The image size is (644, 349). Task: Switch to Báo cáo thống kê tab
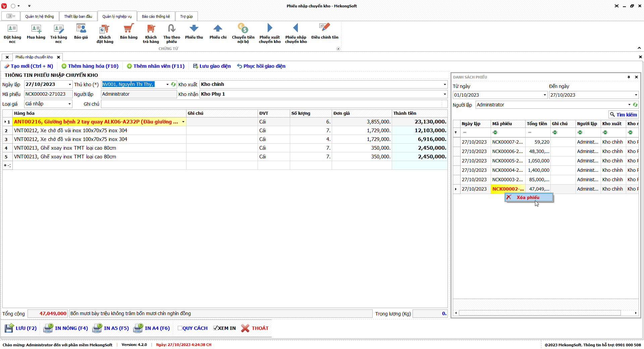click(156, 16)
